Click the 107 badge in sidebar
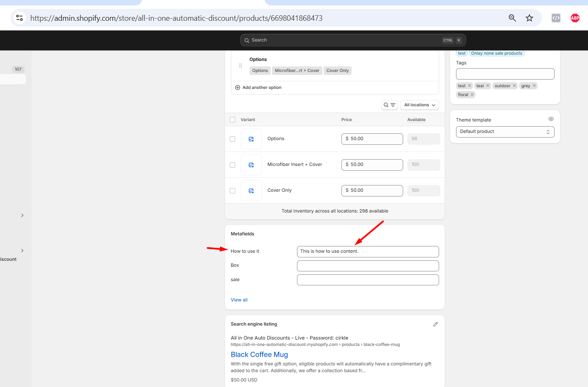Viewport: 588px width, 387px height. click(18, 69)
